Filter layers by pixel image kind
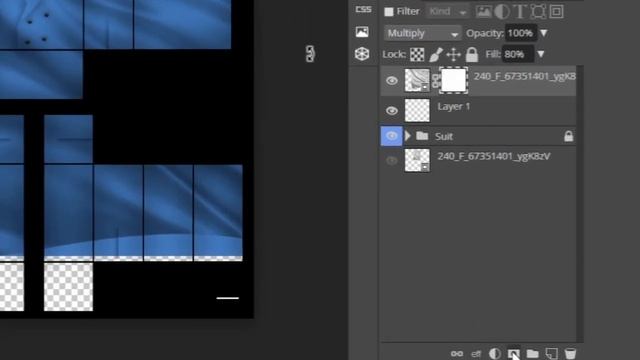 click(x=483, y=11)
